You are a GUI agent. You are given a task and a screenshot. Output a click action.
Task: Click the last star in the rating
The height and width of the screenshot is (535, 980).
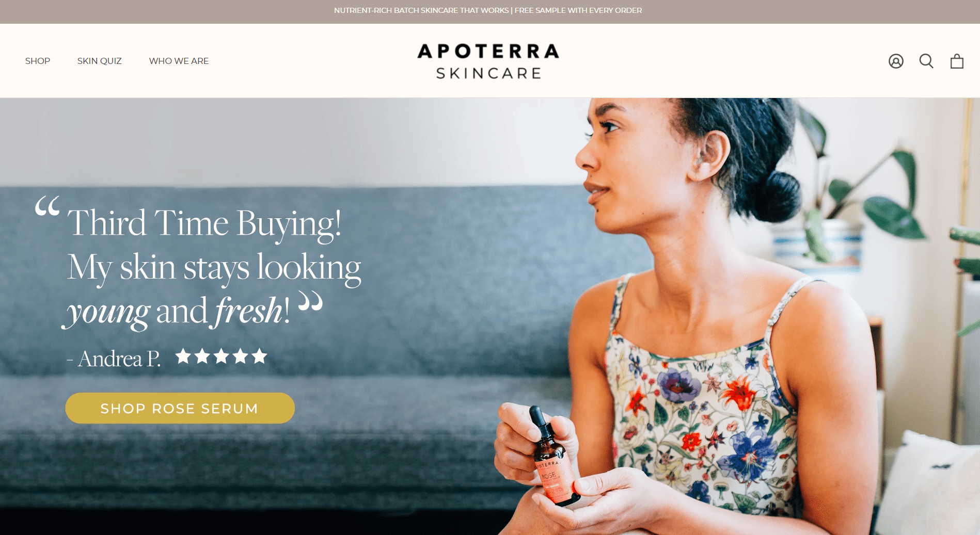coord(259,356)
